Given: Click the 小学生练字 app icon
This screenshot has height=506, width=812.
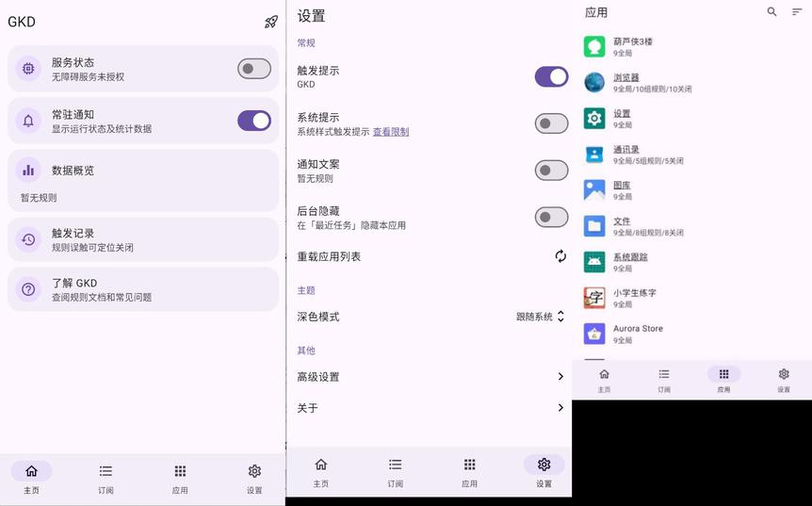Looking at the screenshot, I should 594,298.
